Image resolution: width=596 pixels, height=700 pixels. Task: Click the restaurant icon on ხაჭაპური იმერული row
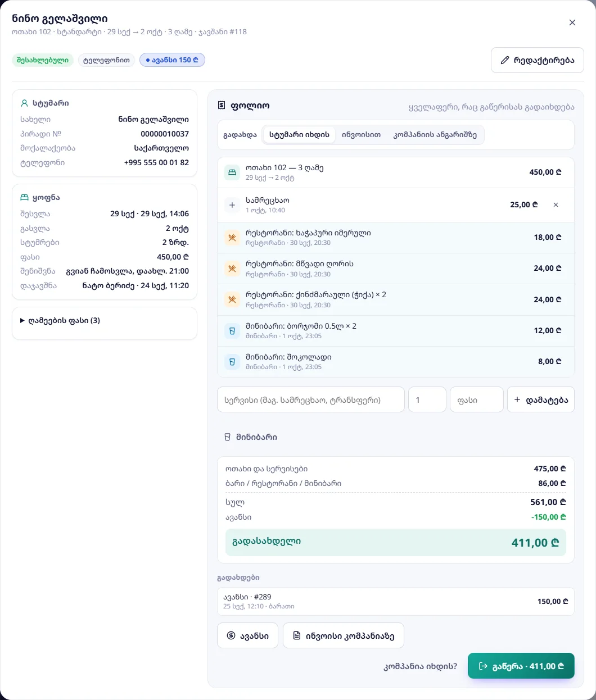[232, 238]
